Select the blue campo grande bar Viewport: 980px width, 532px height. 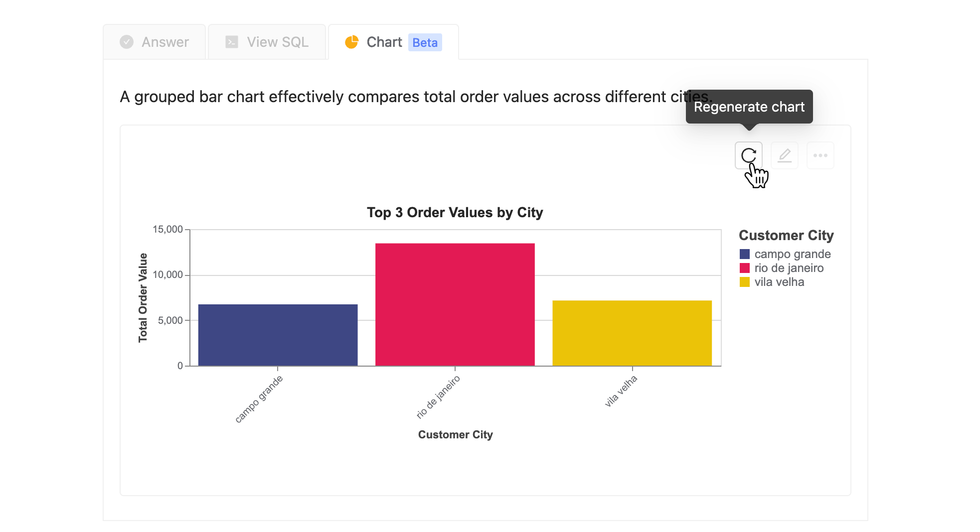(x=278, y=335)
